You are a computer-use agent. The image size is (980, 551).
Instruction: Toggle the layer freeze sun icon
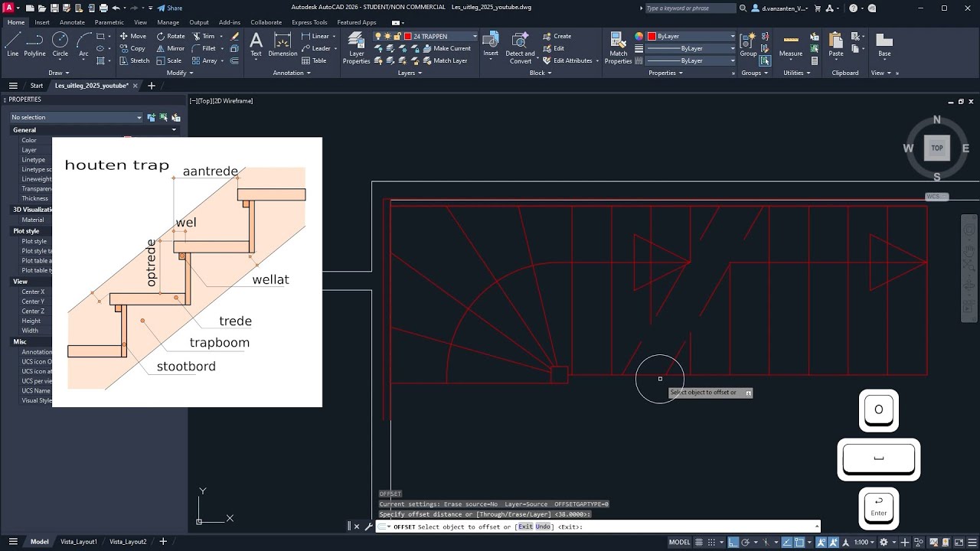(387, 36)
